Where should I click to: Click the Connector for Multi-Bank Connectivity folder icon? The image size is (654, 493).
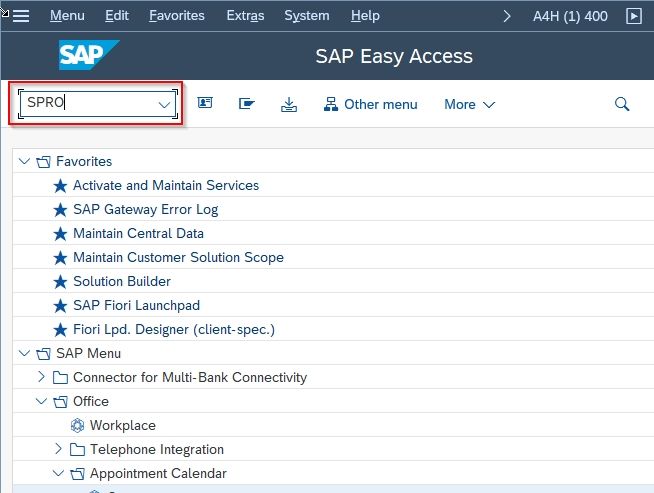click(x=60, y=378)
